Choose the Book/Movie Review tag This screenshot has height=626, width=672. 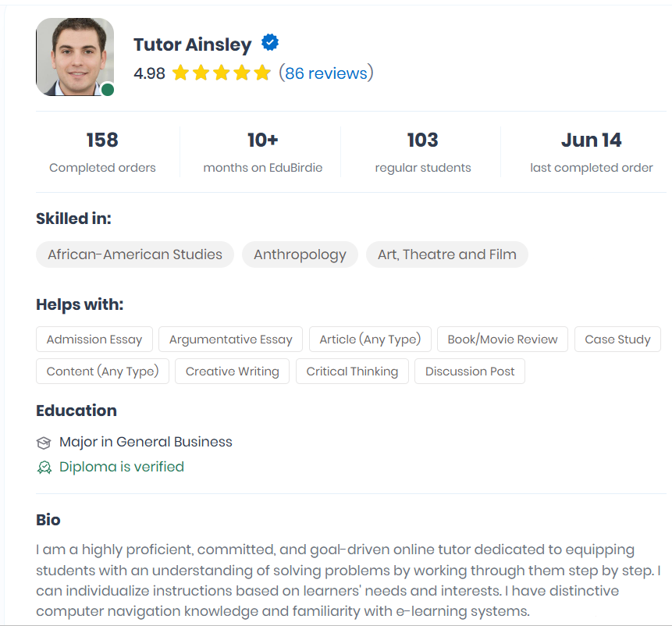503,340
